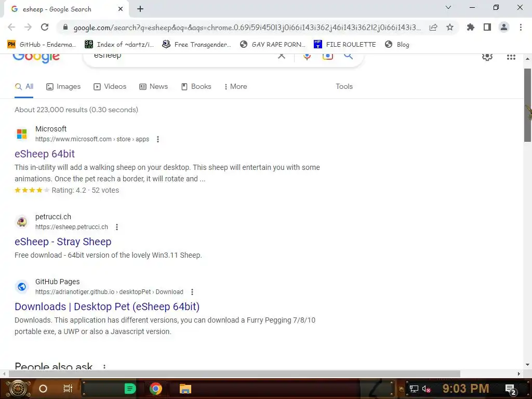This screenshot has height=399, width=532.
Task: Open Google quick settings gear
Action: 487,57
